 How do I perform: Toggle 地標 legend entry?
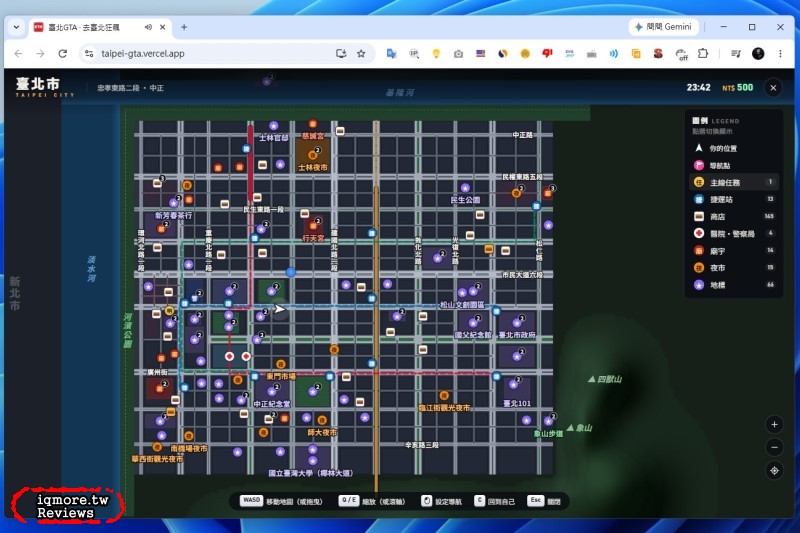point(734,285)
